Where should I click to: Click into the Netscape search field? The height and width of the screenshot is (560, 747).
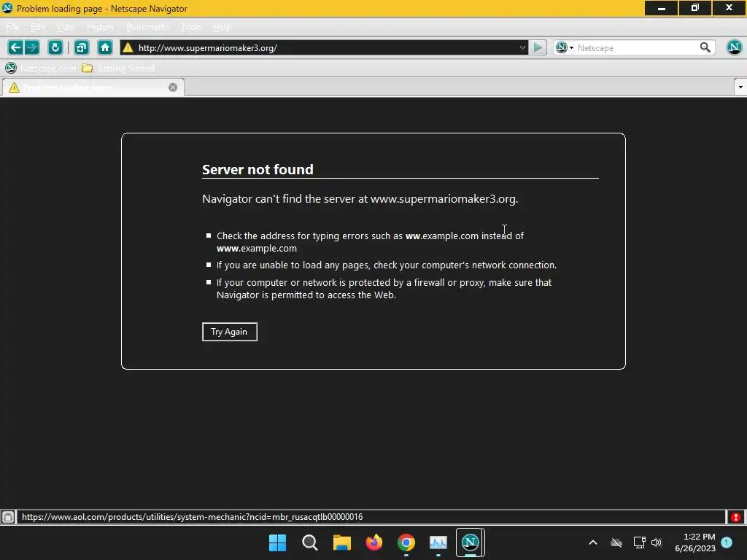[636, 47]
